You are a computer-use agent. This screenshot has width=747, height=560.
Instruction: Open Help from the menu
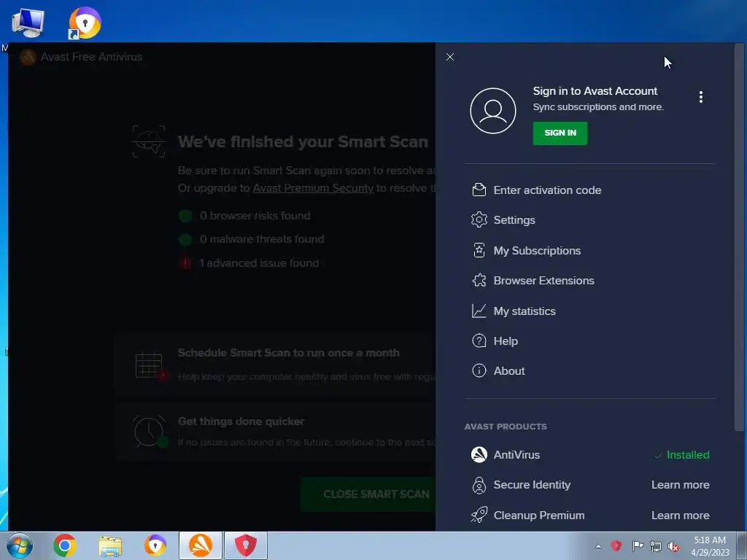[x=506, y=341]
